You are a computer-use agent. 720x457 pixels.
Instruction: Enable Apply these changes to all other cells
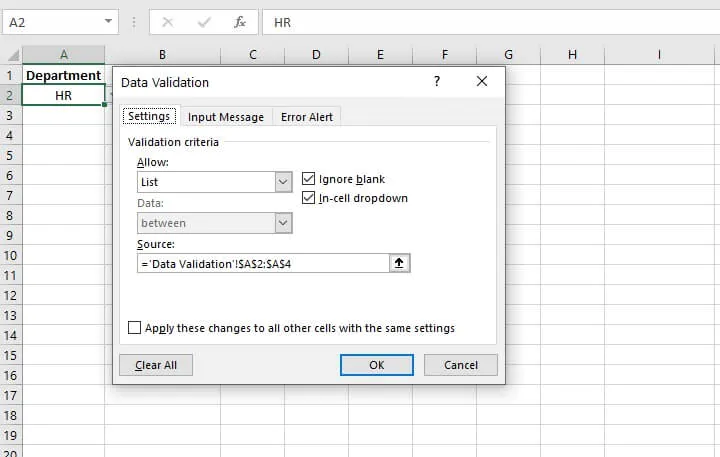click(x=135, y=327)
